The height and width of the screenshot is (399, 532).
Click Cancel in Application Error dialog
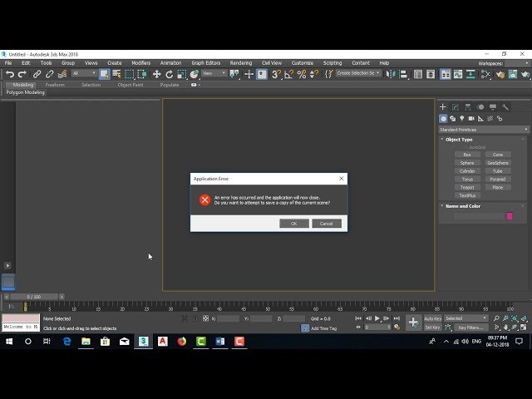(x=327, y=224)
